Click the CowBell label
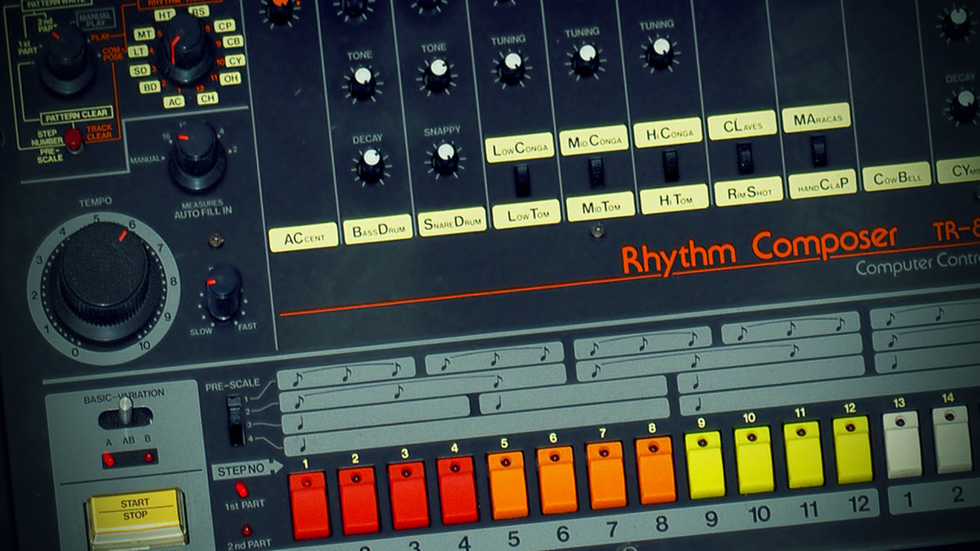 pos(896,177)
